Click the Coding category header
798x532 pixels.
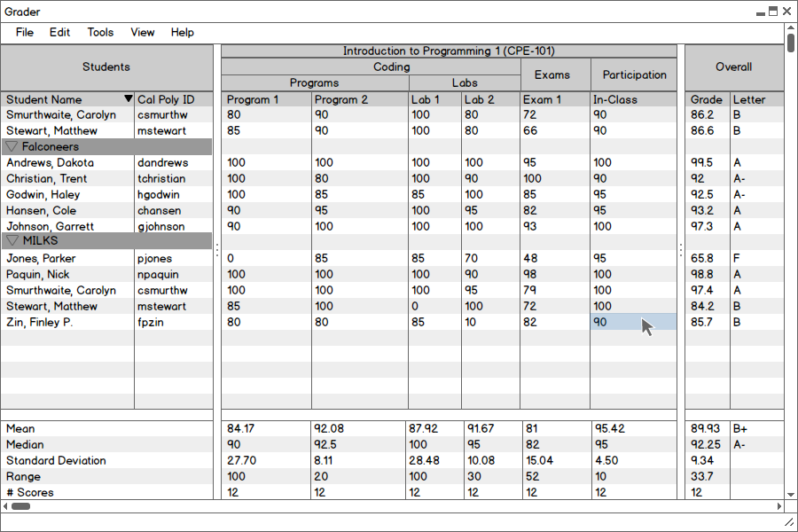click(x=371, y=66)
